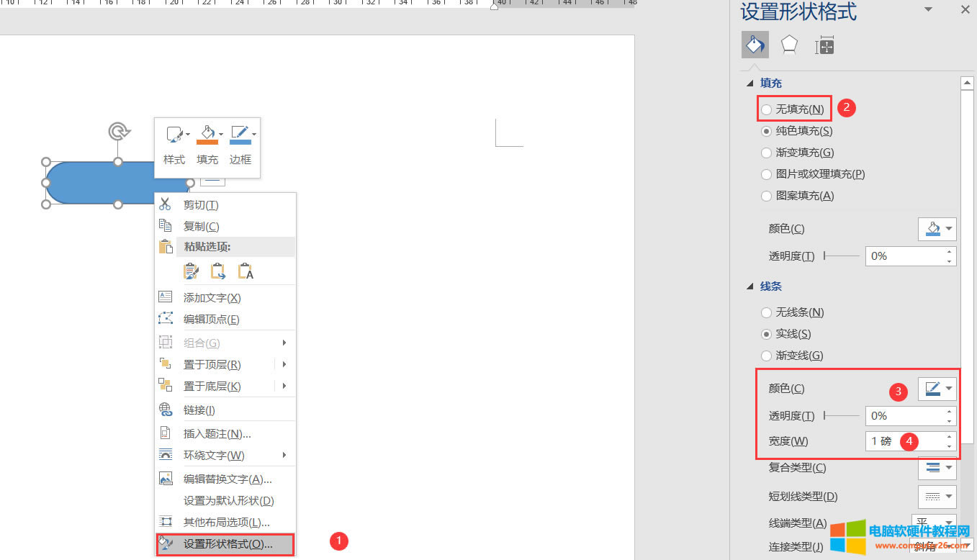This screenshot has height=560, width=977.
Task: Open the fill 颜色 color dropdown
Action: [937, 229]
